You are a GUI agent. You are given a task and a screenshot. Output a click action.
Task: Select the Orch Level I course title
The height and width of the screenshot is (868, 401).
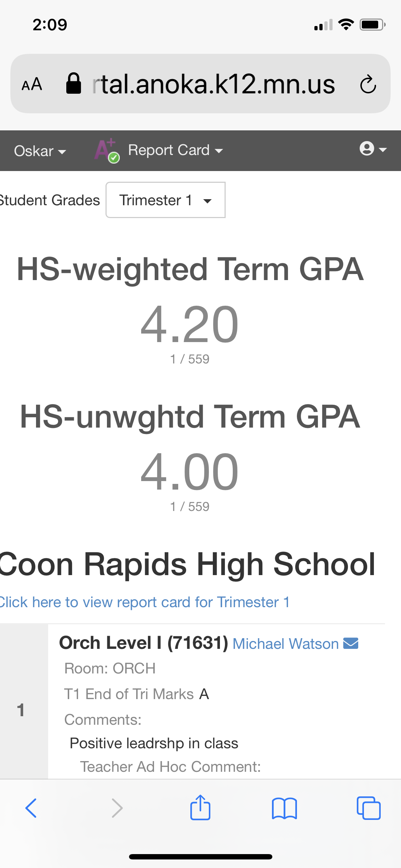(143, 643)
